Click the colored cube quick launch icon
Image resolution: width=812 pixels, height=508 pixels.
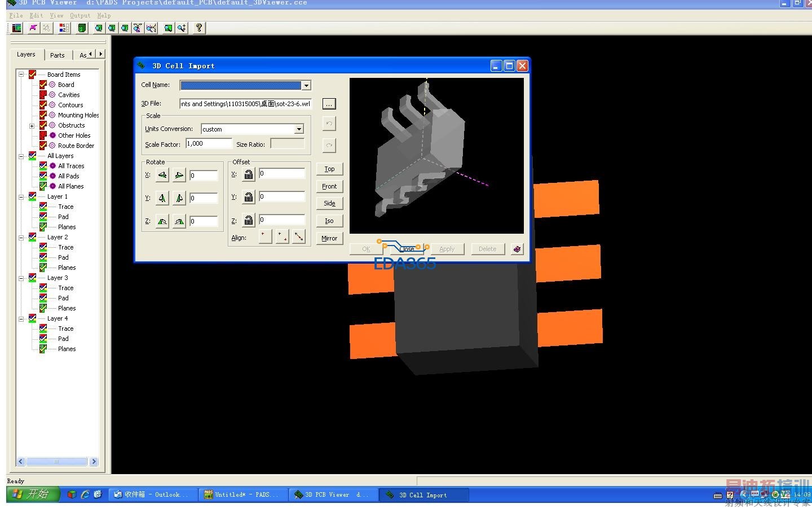pos(72,494)
